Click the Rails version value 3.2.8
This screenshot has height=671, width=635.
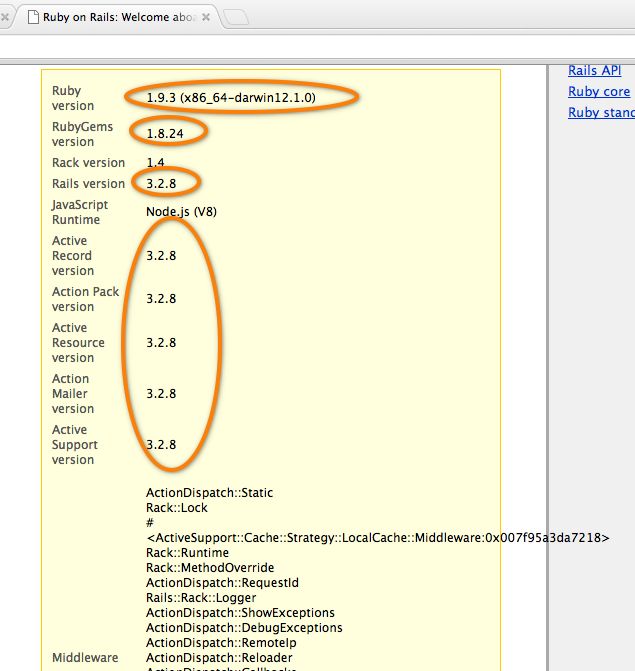point(161,184)
